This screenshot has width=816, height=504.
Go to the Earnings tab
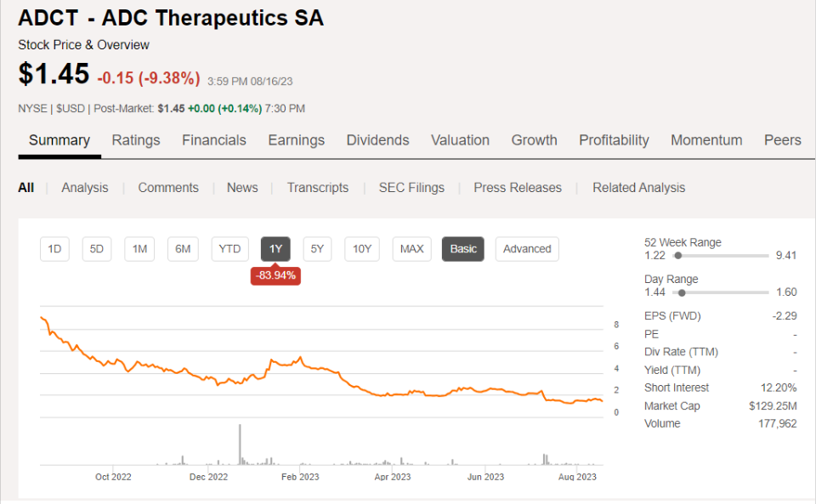click(296, 140)
